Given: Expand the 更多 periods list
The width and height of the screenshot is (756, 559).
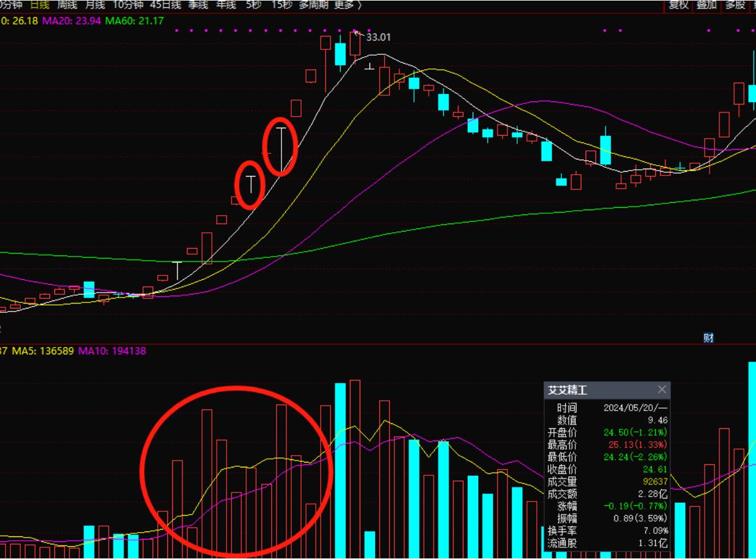Looking at the screenshot, I should pyautogui.click(x=347, y=5).
